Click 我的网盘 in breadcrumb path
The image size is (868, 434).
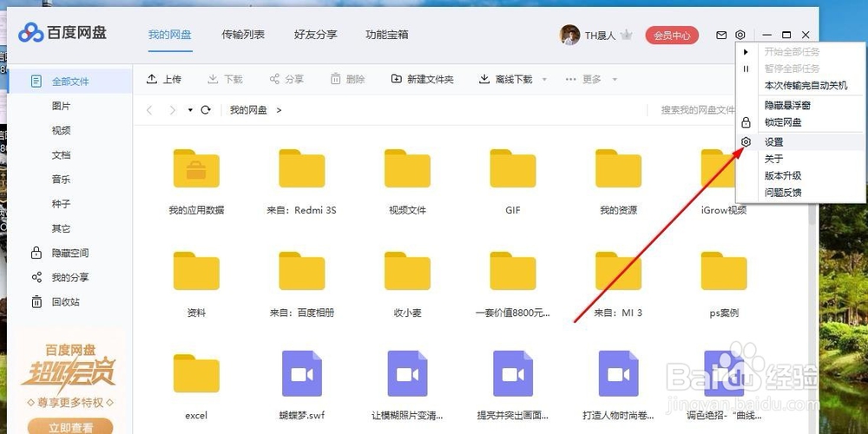[248, 110]
